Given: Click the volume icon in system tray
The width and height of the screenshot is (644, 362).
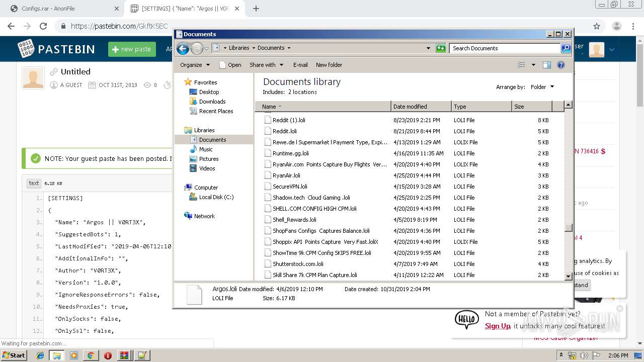Looking at the screenshot, I should click(584, 355).
